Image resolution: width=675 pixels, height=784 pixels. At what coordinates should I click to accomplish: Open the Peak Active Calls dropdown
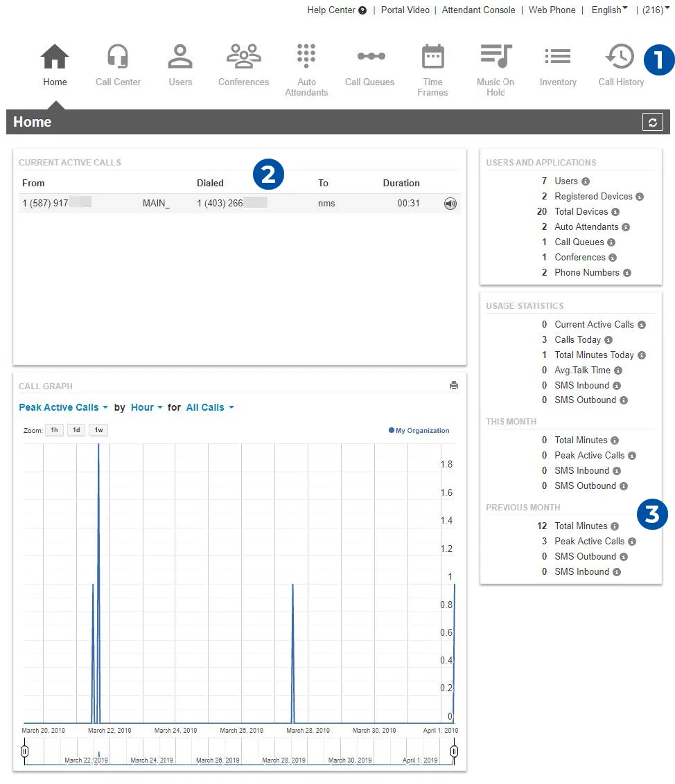(x=63, y=407)
